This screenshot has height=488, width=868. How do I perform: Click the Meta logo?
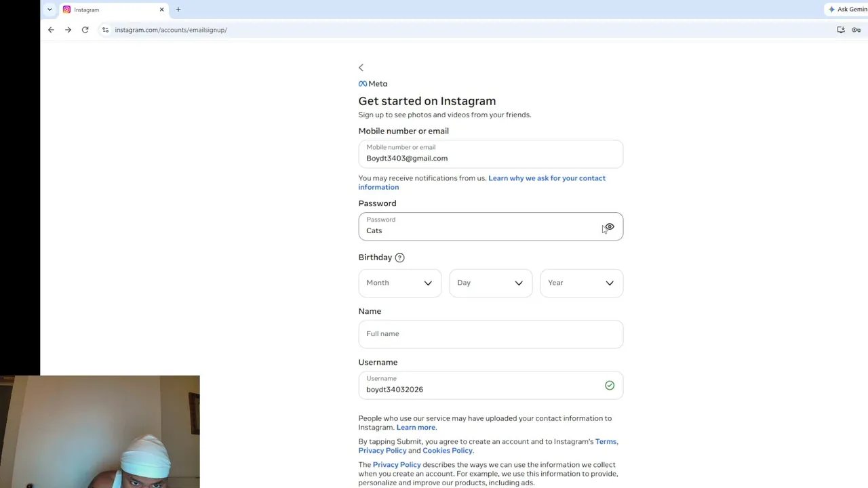[x=373, y=84]
